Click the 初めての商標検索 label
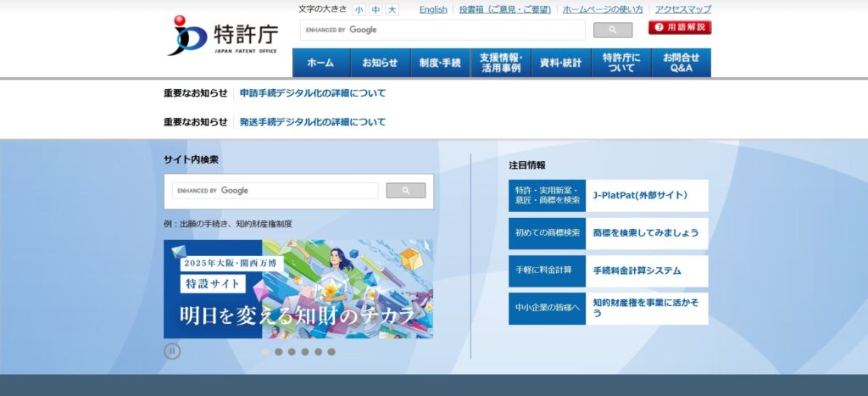 [547, 233]
